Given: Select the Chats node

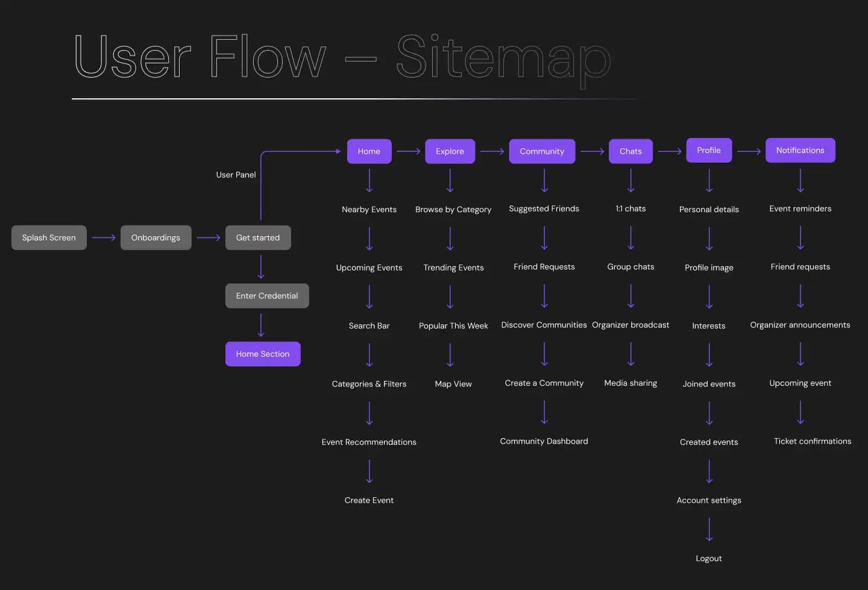Looking at the screenshot, I should coord(631,151).
